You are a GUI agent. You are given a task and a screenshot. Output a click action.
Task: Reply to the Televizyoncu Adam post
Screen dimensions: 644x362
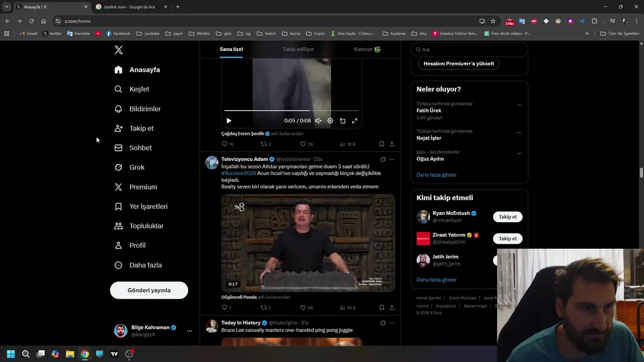(x=226, y=308)
